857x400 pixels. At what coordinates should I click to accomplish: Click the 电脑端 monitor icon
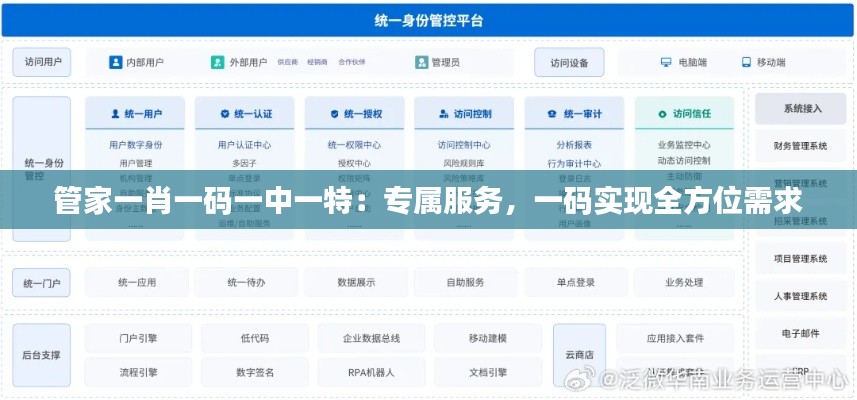(666, 62)
